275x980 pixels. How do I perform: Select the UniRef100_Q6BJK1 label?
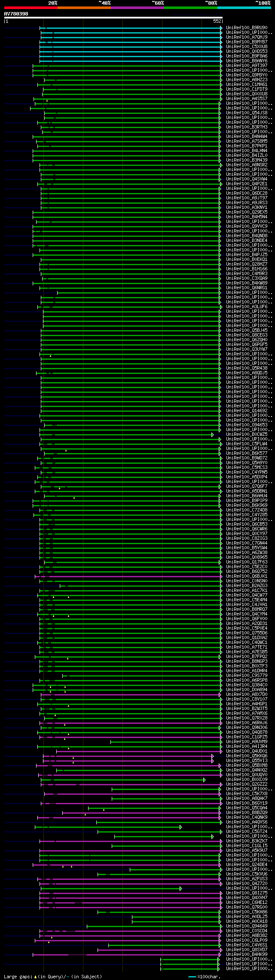(247, 576)
